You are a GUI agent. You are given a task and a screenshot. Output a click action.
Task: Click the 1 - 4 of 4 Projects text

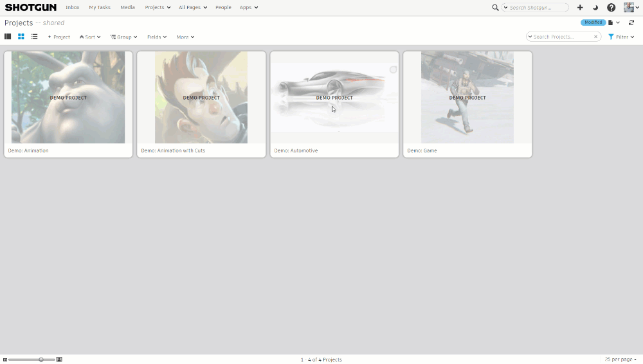pos(321,359)
